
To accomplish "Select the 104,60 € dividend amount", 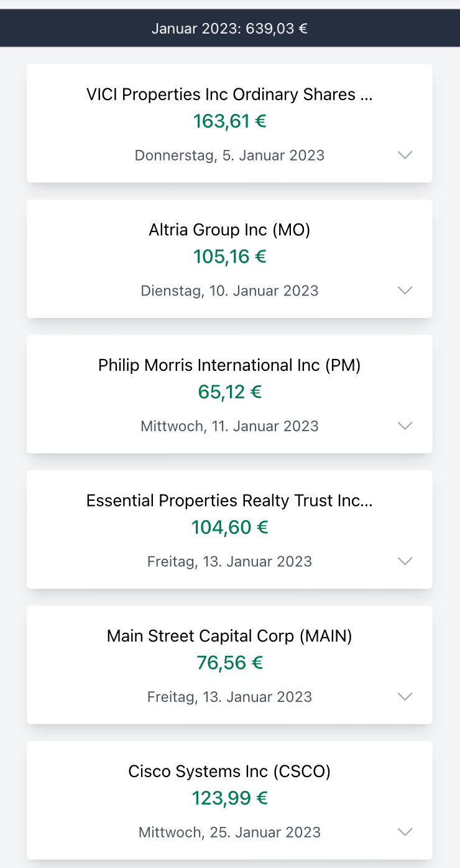I will click(x=229, y=528).
